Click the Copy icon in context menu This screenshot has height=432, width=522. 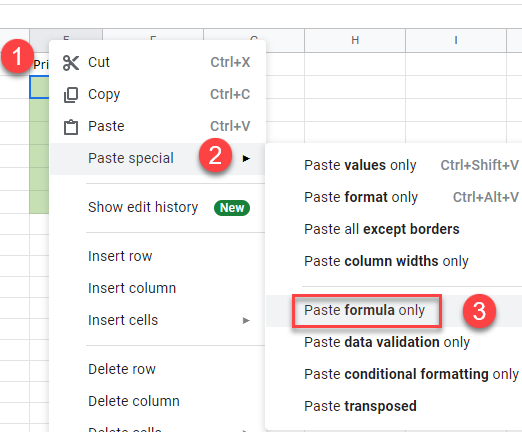[71, 95]
